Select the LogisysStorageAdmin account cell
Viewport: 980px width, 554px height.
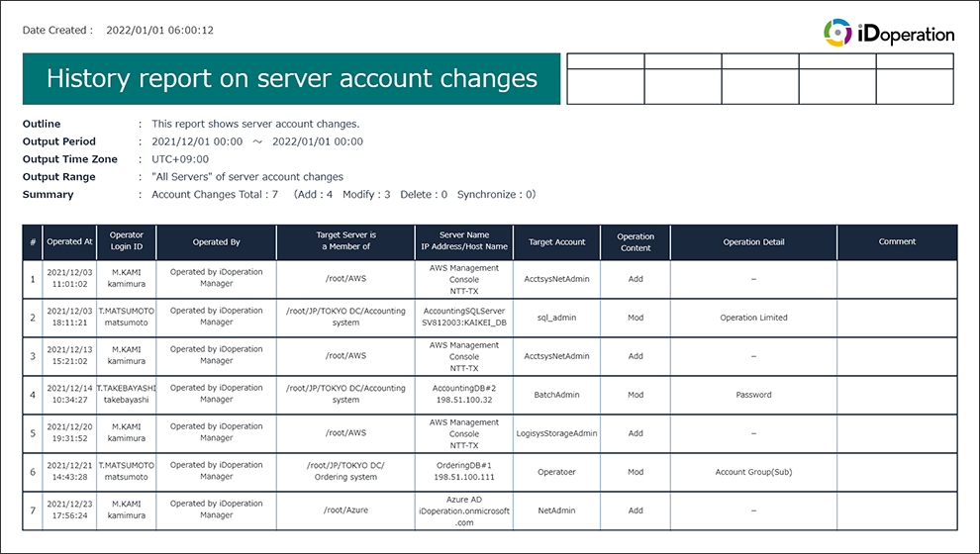point(556,433)
